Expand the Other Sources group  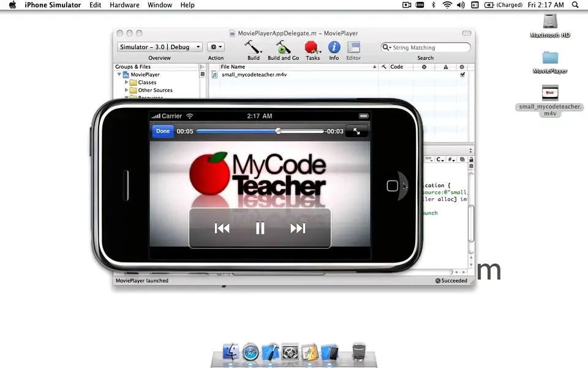click(126, 90)
